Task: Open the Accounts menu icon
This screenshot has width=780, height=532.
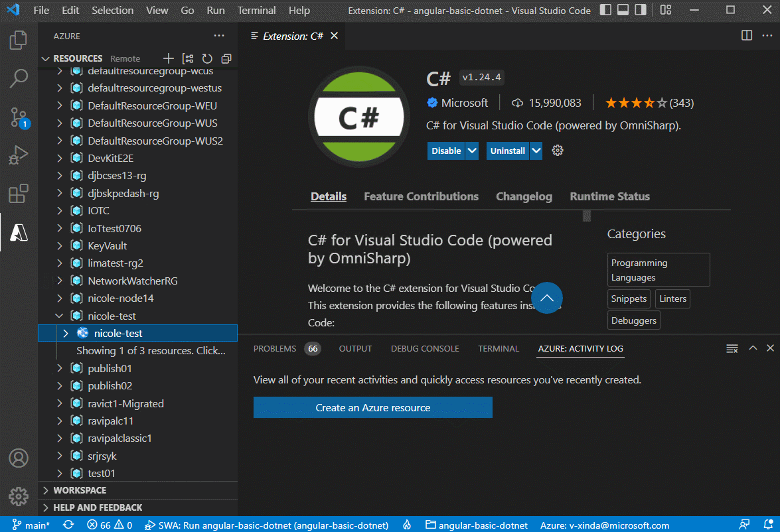Action: click(x=19, y=458)
